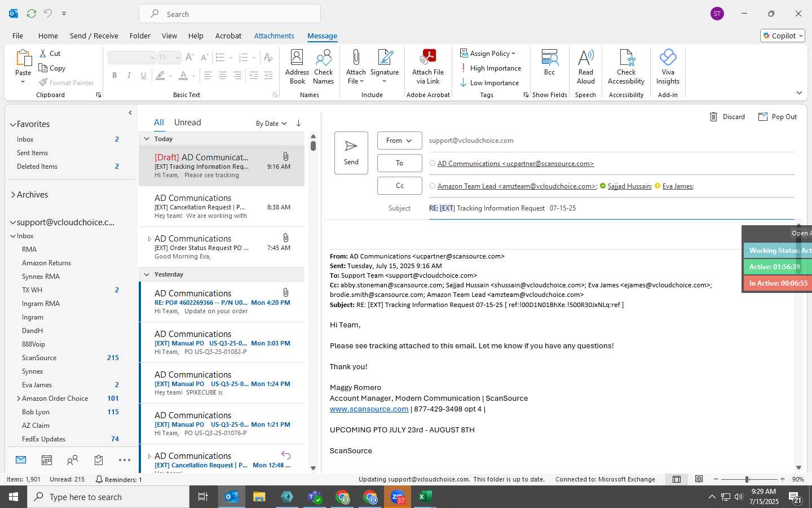The width and height of the screenshot is (812, 508).
Task: Click the Copy icon in Clipboard group
Action: (x=43, y=68)
